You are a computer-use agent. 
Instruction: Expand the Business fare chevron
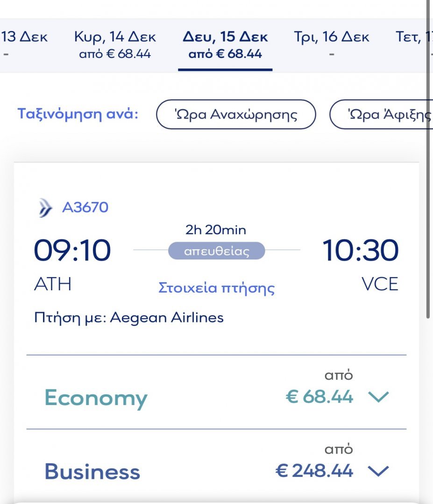click(x=378, y=471)
